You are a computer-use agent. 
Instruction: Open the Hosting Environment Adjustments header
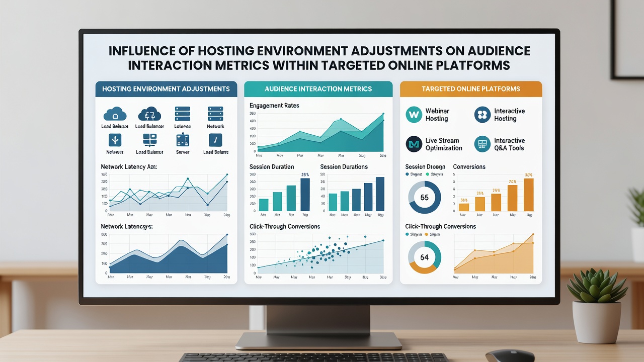point(166,89)
